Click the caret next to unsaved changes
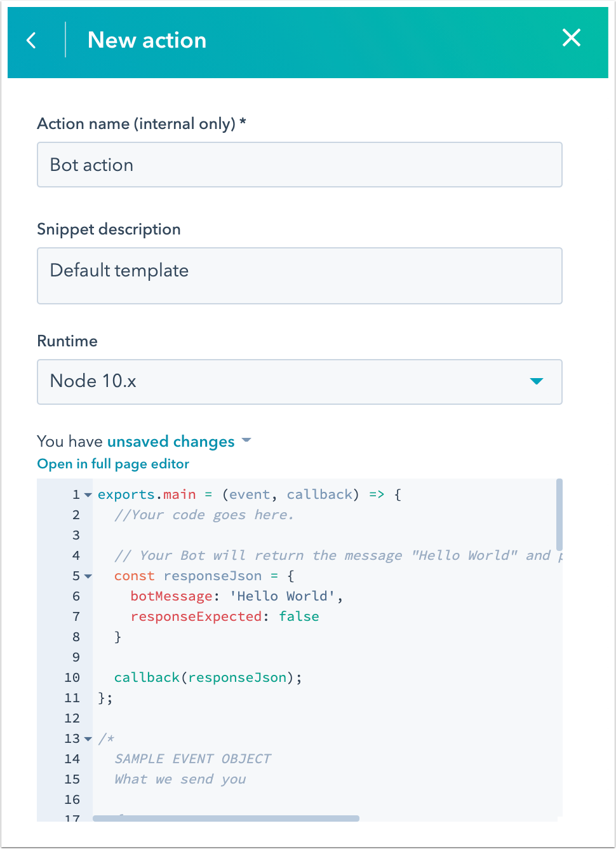 point(246,440)
